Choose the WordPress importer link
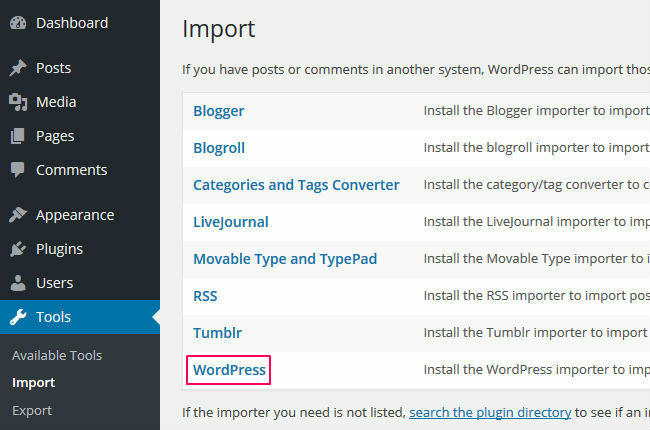 (229, 370)
